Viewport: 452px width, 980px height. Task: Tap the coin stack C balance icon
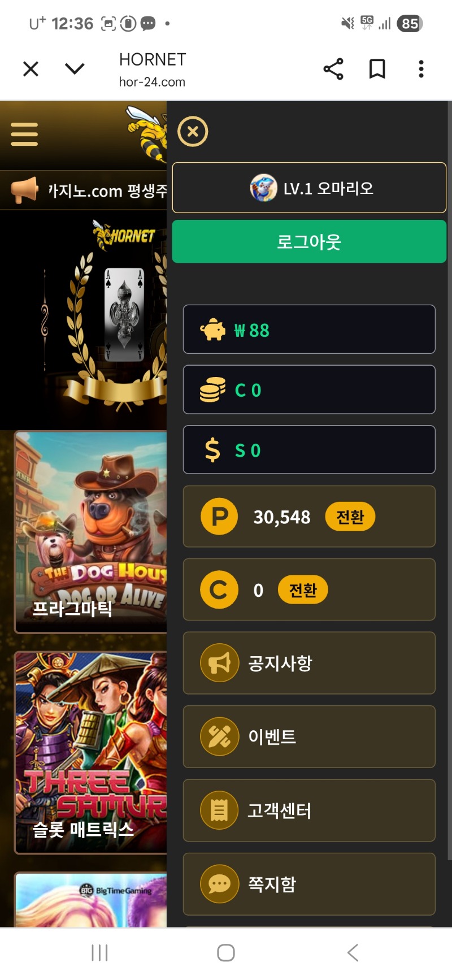pyautogui.click(x=212, y=390)
